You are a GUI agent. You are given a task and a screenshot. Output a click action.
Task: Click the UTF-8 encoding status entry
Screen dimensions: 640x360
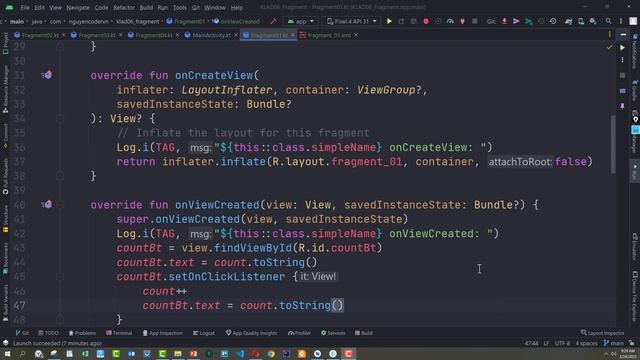[562, 343]
